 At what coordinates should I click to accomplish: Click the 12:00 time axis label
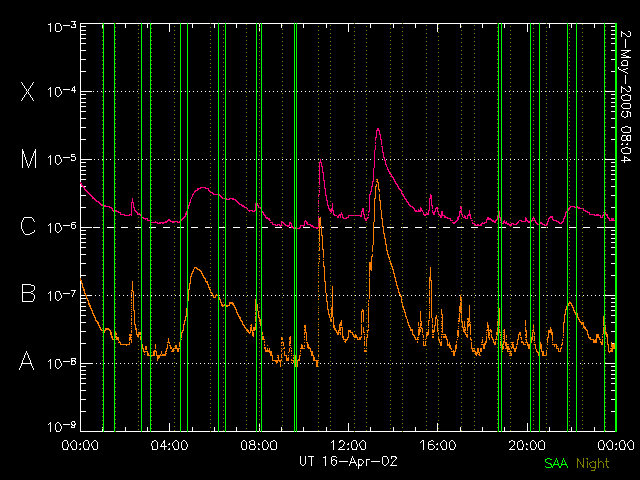coord(348,445)
